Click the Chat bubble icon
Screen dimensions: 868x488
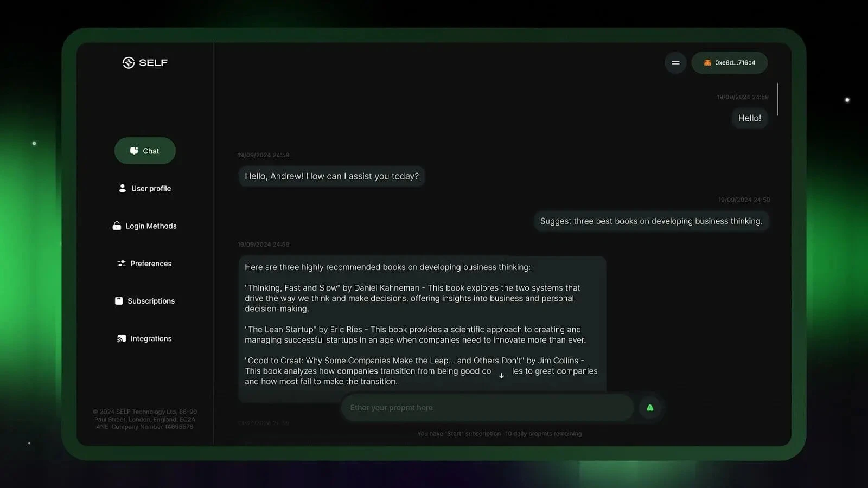click(134, 151)
